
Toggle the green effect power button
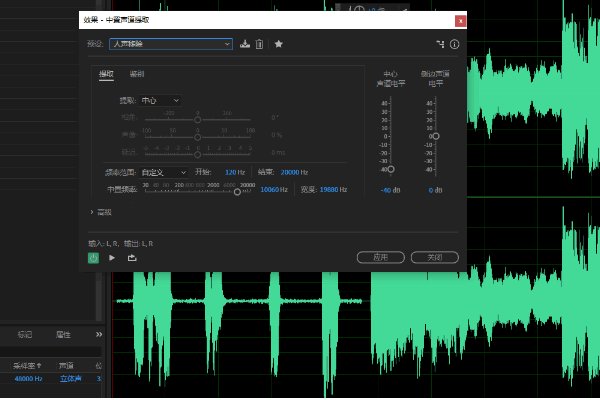click(x=93, y=257)
